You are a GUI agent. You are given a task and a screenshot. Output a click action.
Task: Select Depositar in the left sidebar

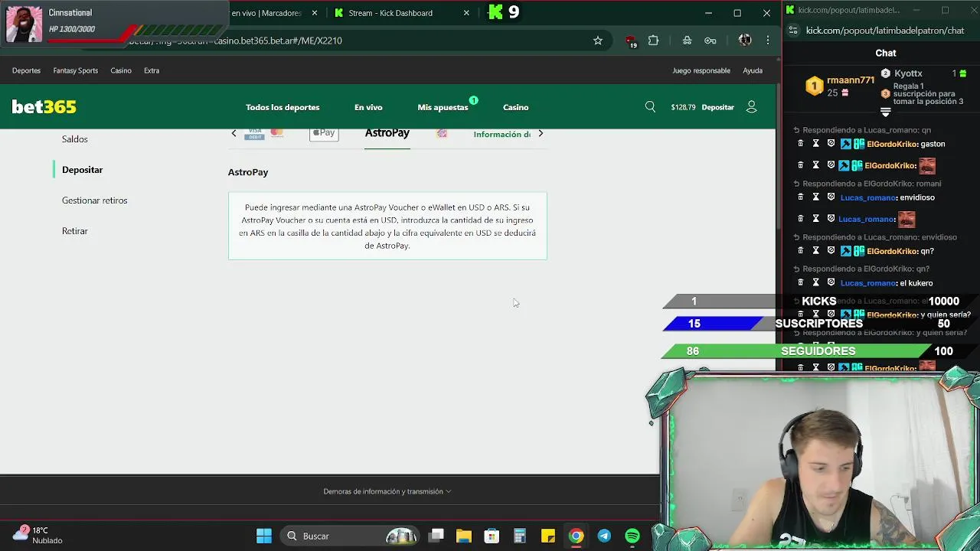(82, 170)
